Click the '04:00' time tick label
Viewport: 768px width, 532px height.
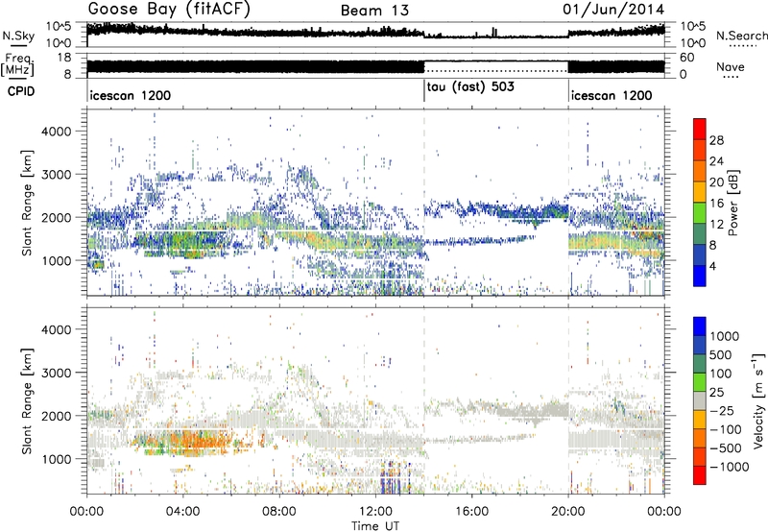[x=182, y=512]
